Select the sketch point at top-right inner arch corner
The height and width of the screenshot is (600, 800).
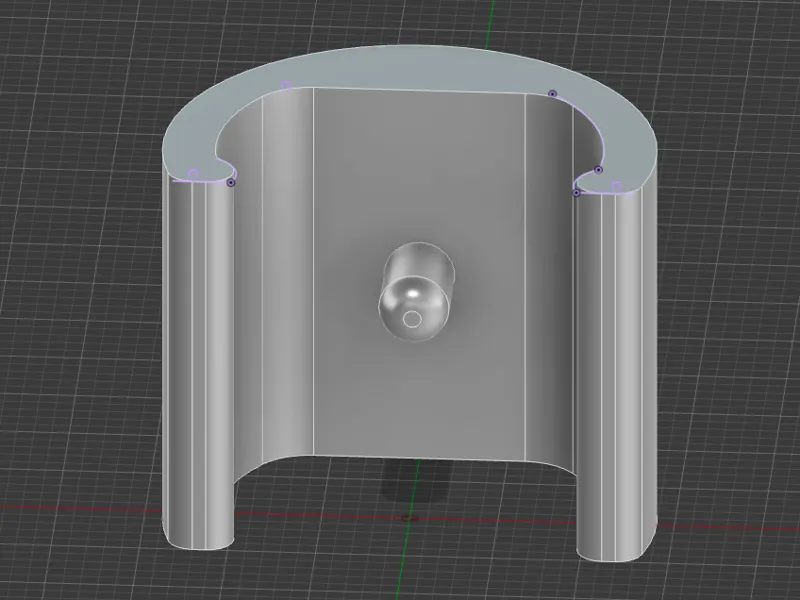(552, 94)
